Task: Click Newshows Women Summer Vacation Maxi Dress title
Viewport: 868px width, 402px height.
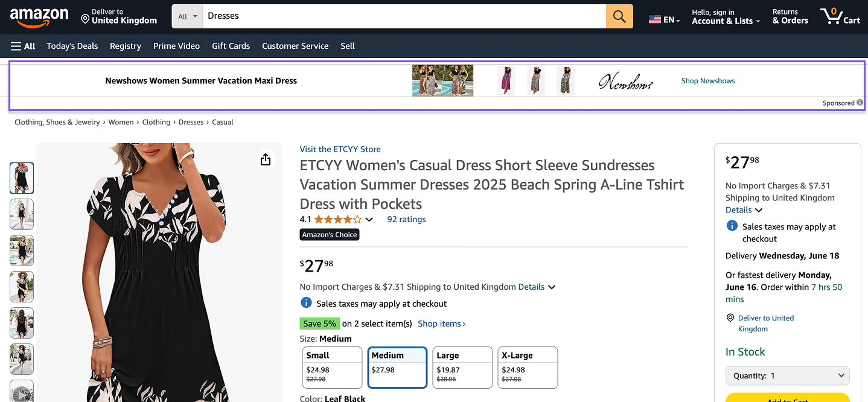Action: (201, 81)
